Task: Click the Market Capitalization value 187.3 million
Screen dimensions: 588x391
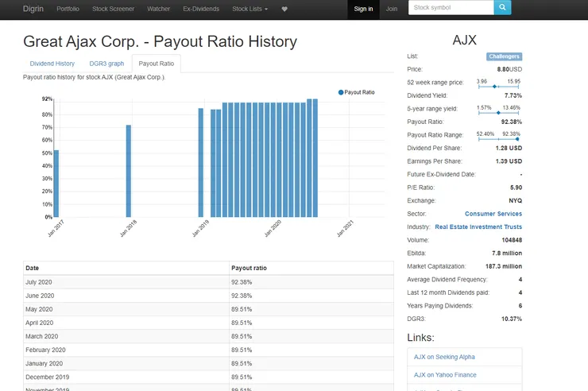Action: (x=504, y=266)
